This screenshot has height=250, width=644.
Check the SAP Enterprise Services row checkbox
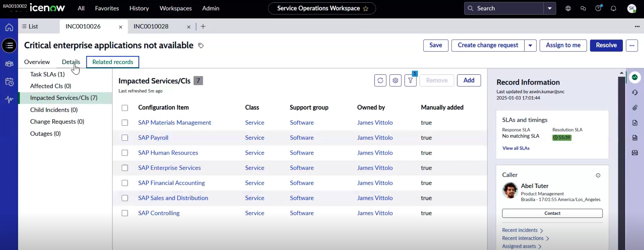tap(125, 168)
